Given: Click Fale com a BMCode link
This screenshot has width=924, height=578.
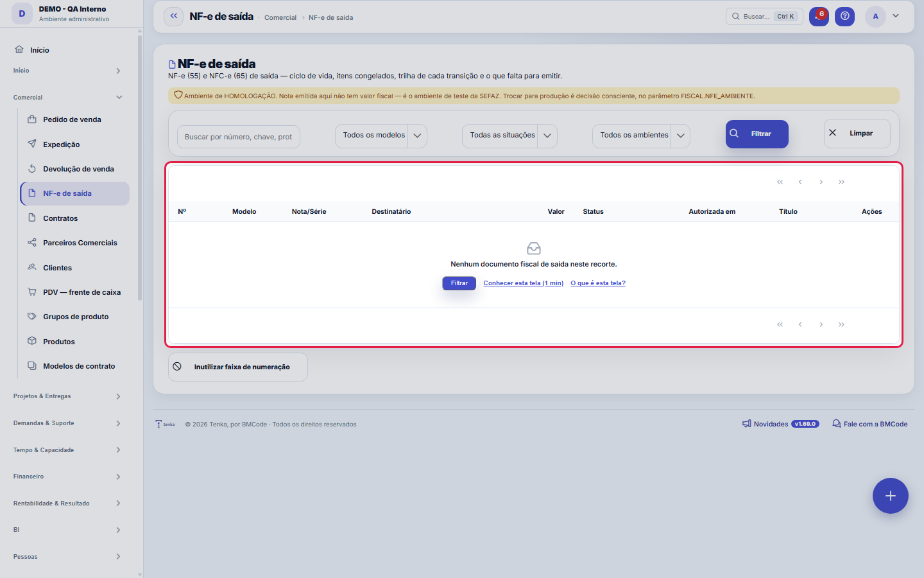Looking at the screenshot, I should pyautogui.click(x=870, y=424).
